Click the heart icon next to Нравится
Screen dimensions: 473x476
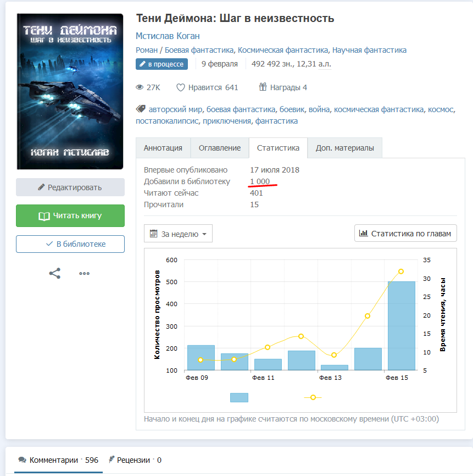(180, 87)
